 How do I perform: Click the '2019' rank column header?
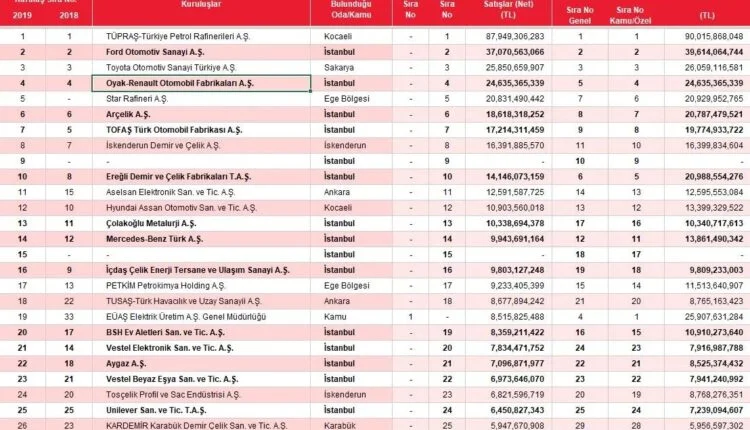22,15
